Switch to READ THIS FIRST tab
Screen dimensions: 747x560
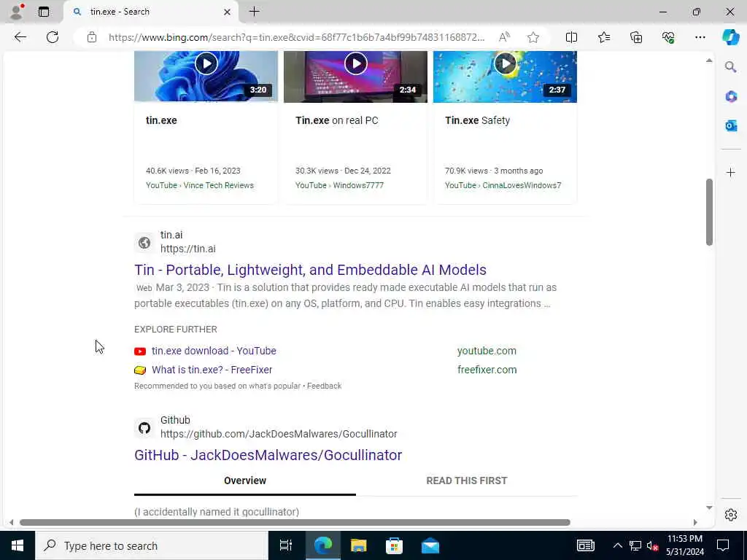[x=466, y=481]
